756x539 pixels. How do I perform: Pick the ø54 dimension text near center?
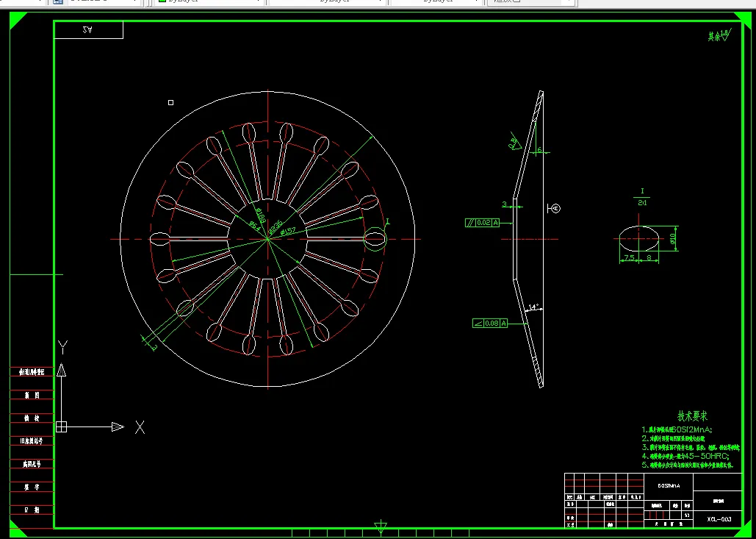(256, 224)
